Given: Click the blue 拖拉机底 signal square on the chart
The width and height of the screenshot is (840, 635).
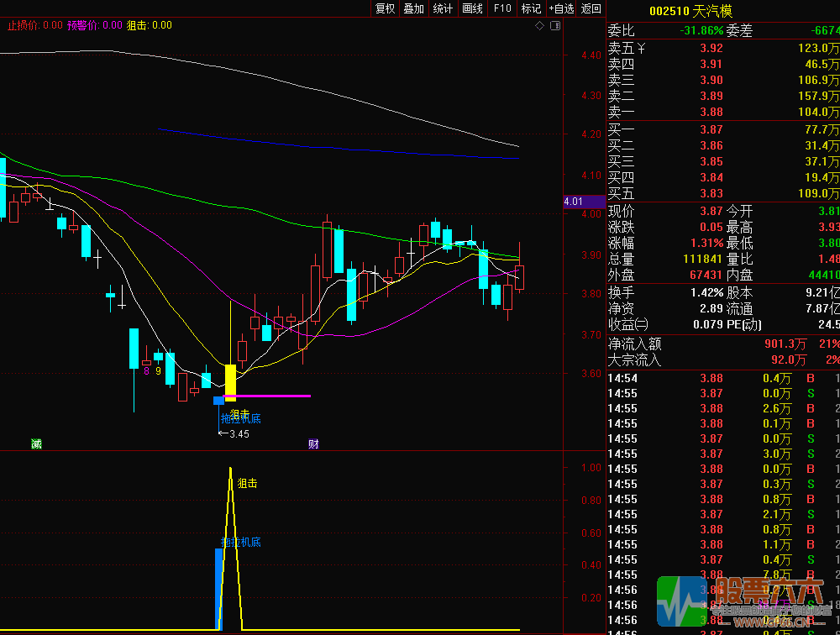Looking at the screenshot, I should tap(218, 401).
